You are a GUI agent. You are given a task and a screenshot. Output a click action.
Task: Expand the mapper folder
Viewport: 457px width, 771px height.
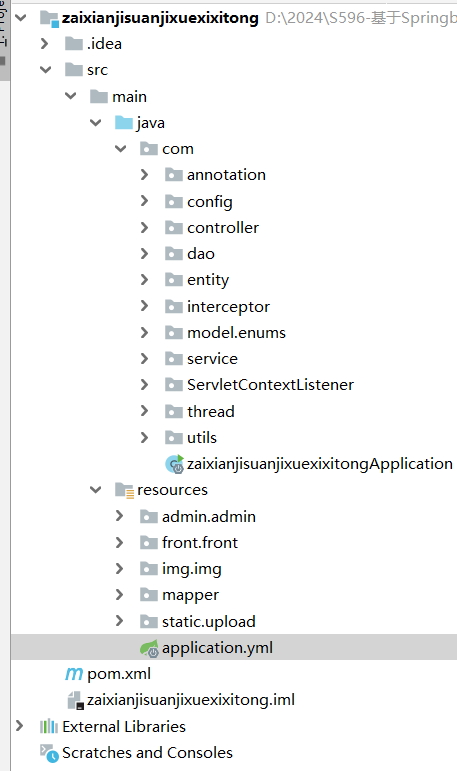click(x=119, y=595)
